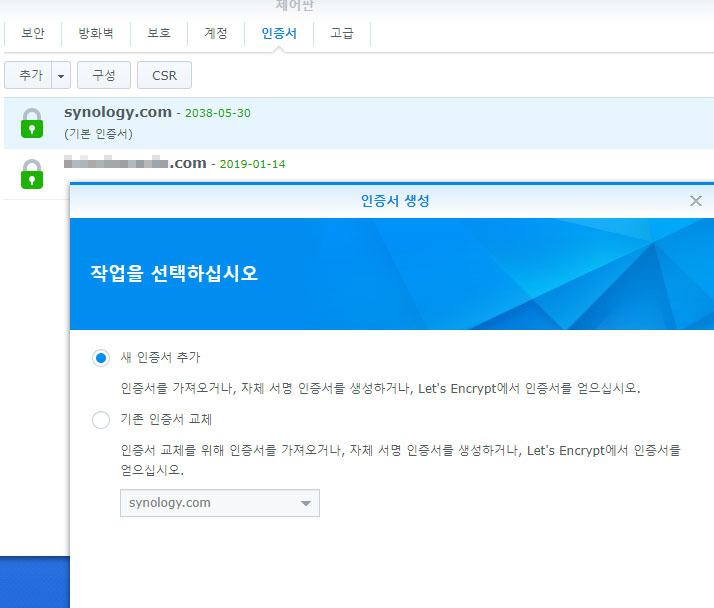
Task: Click the lock icon beside the 2019-01-14 certificate
Action: coord(32,173)
